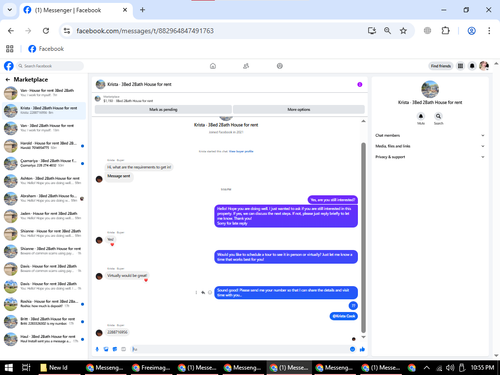Open the Abraham 3Bed 2Bath House conversation

(44, 199)
